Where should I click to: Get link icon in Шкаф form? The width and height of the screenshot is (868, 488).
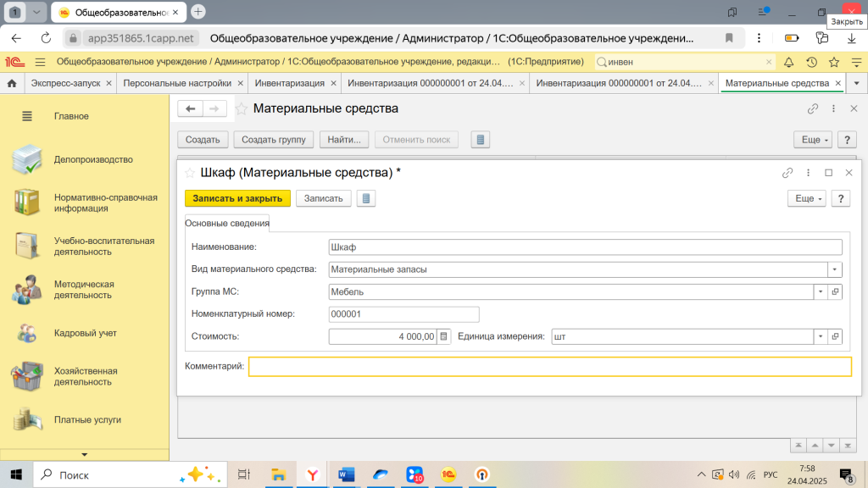pyautogui.click(x=787, y=172)
